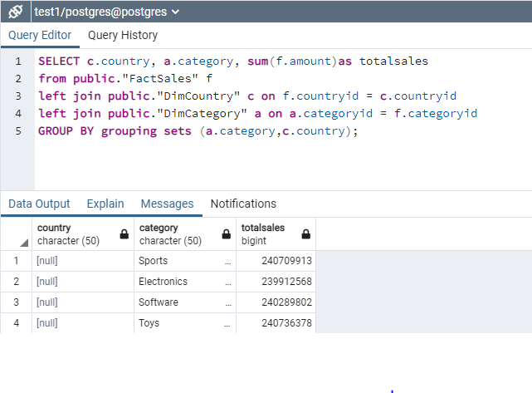The width and height of the screenshot is (532, 393).
Task: Click totalsales alias in line 1
Action: point(393,61)
